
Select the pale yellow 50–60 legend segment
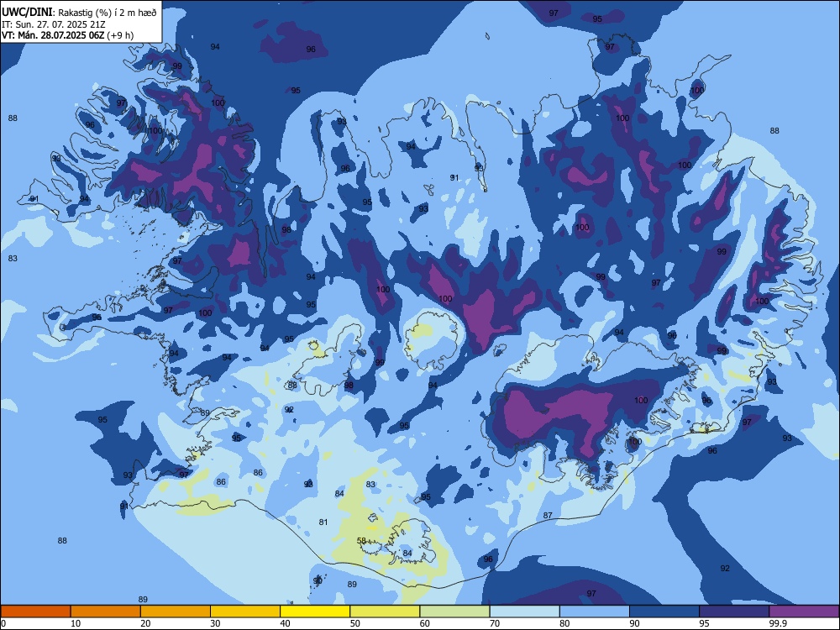(x=385, y=612)
